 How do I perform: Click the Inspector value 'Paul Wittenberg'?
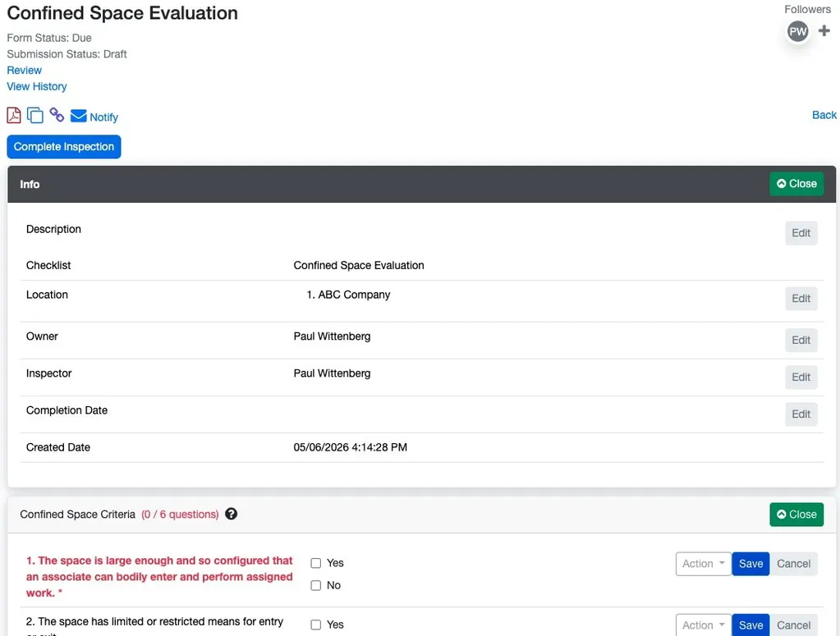point(333,373)
